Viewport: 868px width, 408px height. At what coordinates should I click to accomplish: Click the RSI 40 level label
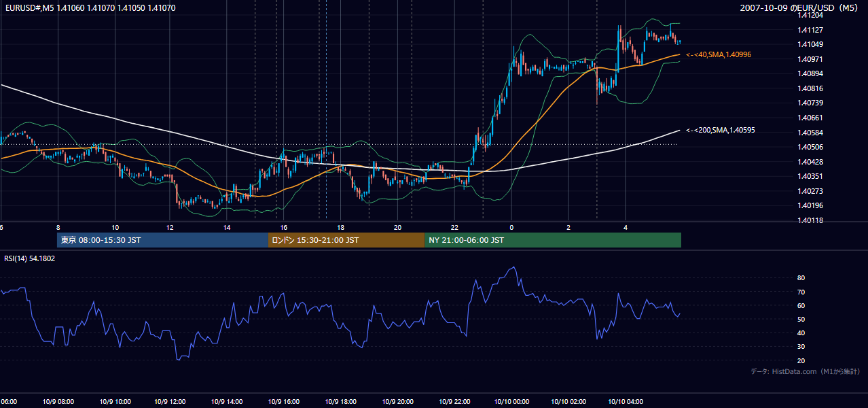tap(801, 333)
